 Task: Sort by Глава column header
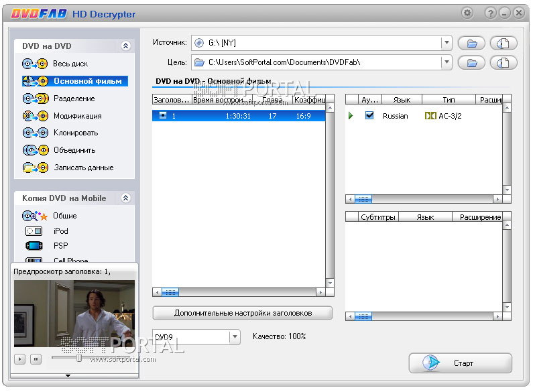click(273, 100)
